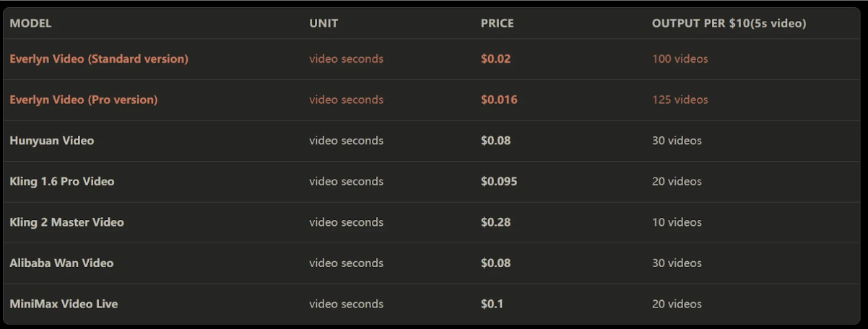The height and width of the screenshot is (329, 868).
Task: Click the PRICE column header
Action: (x=498, y=23)
